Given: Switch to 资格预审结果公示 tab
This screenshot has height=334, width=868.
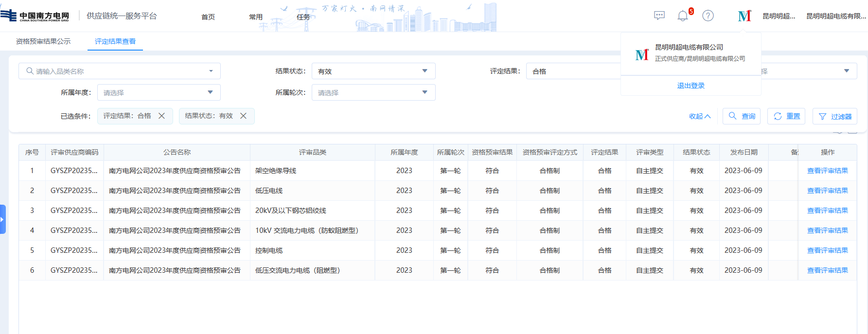Looking at the screenshot, I should pos(43,42).
